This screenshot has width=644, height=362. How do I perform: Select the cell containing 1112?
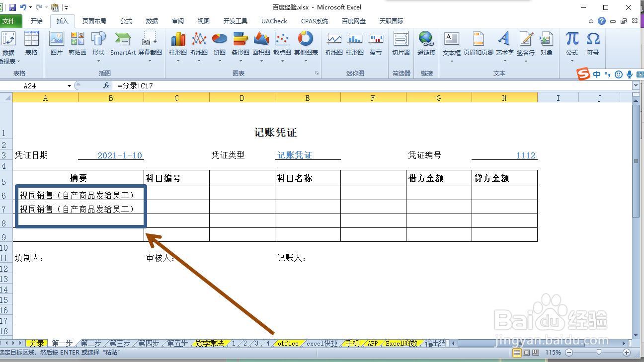(x=504, y=155)
